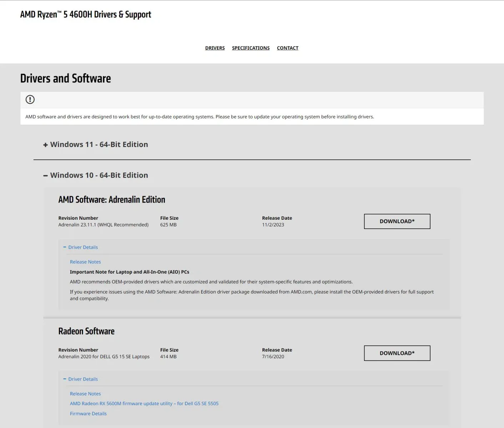Collapse Driver Details under Radeon Software

point(80,379)
